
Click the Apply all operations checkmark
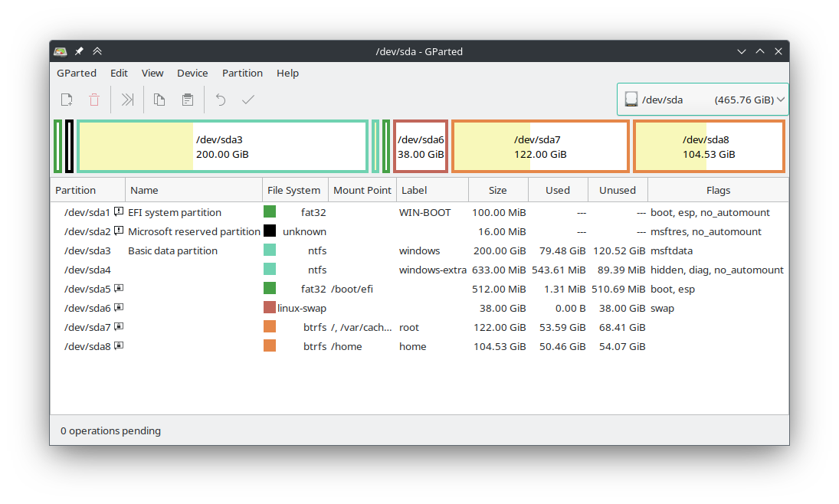point(247,100)
